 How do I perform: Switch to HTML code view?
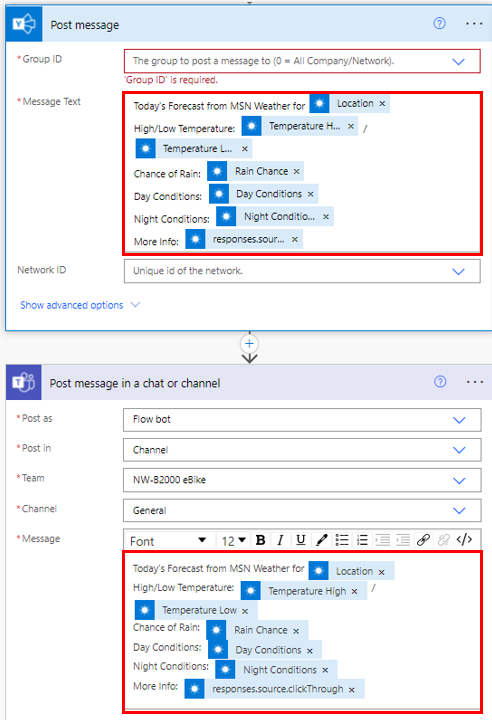(464, 540)
